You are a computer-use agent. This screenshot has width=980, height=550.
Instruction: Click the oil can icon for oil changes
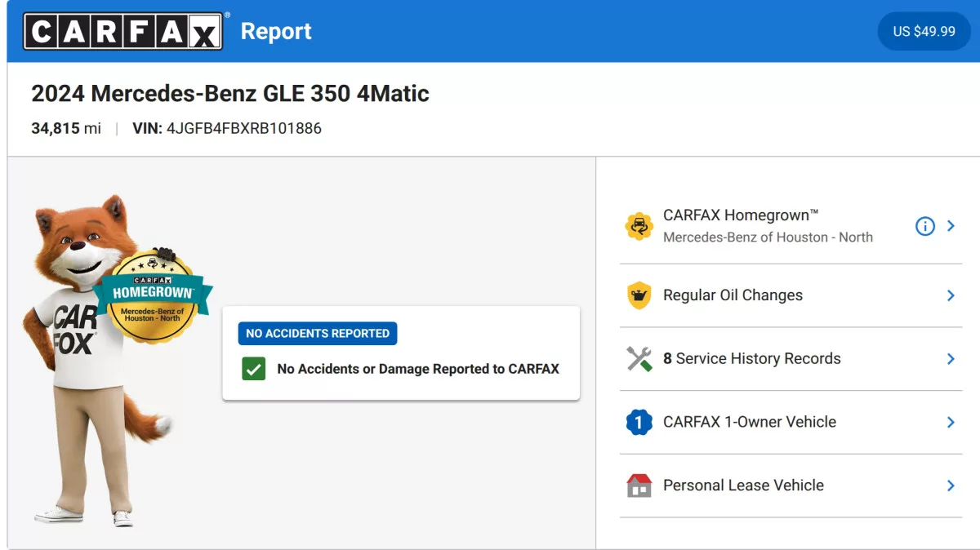click(639, 295)
